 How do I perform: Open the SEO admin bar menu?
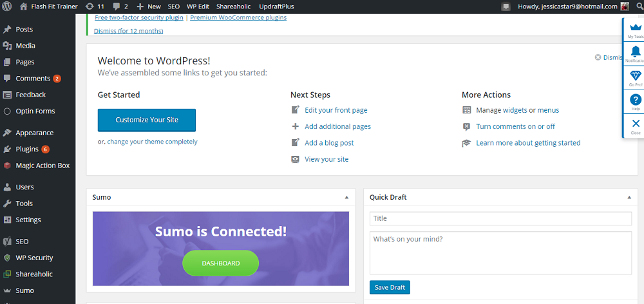tap(174, 6)
